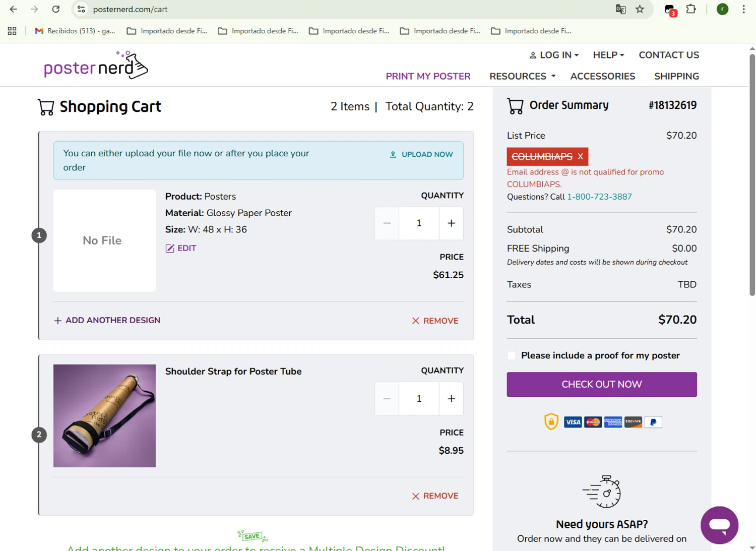
Task: Click the Shopping Cart heading icon
Action: click(x=46, y=107)
